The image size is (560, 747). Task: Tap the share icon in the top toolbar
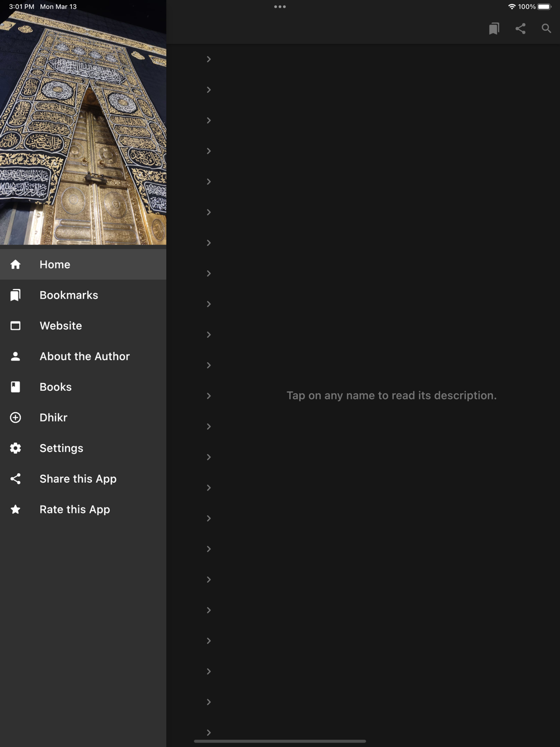(x=520, y=29)
